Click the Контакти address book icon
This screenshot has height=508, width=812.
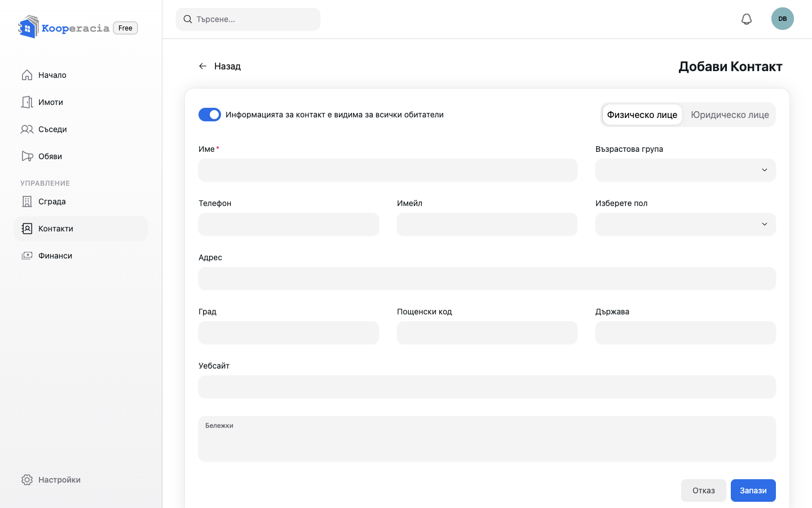point(27,229)
